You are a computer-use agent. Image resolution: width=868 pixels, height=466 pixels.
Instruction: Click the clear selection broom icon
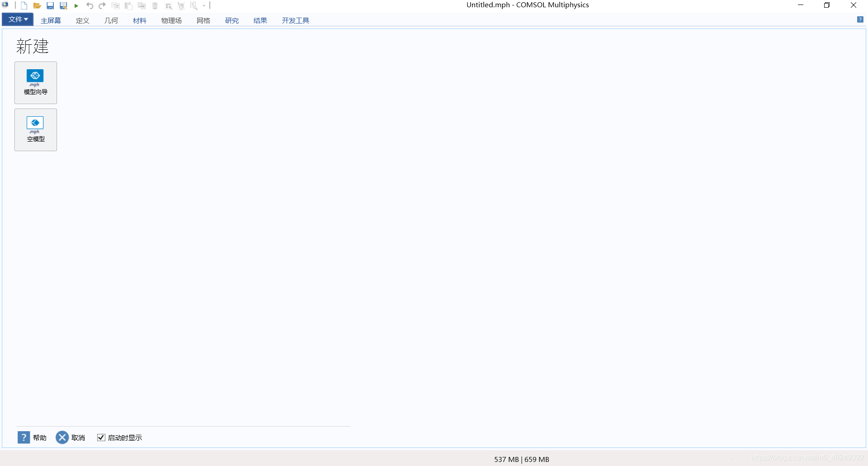click(x=181, y=6)
